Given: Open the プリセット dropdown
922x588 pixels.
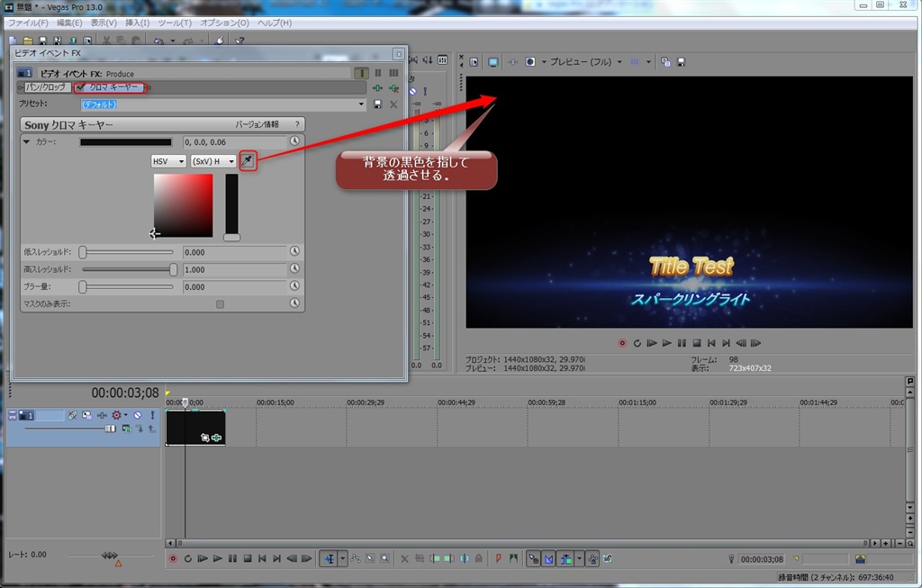Looking at the screenshot, I should tap(361, 104).
